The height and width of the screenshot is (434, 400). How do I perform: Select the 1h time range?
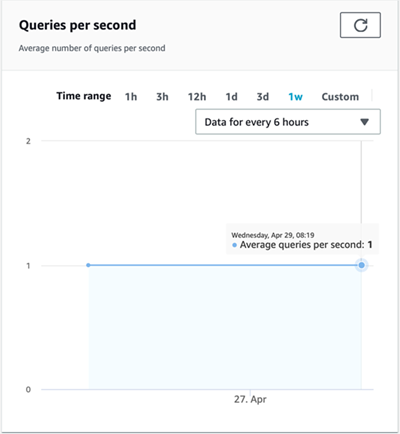tap(131, 97)
